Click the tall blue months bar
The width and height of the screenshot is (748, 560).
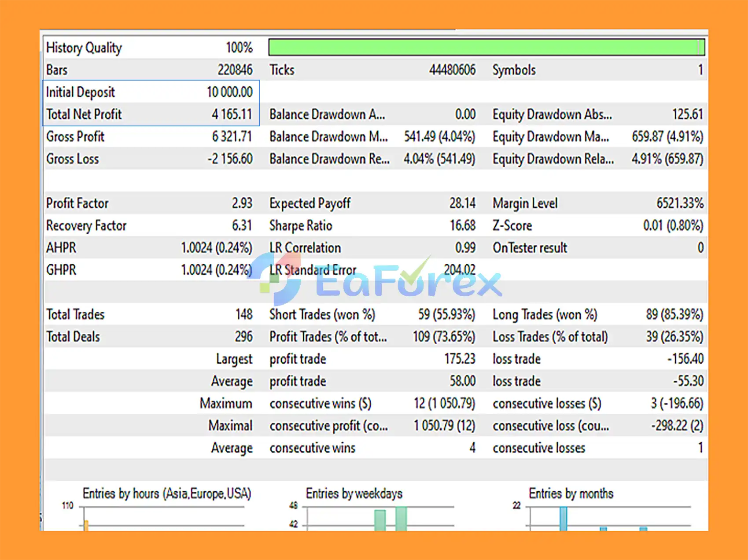pos(563,519)
